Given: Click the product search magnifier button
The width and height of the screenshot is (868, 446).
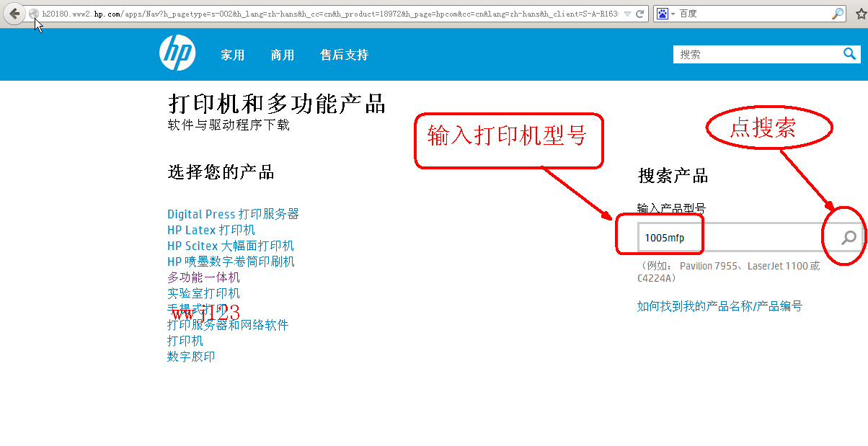Looking at the screenshot, I should (849, 237).
